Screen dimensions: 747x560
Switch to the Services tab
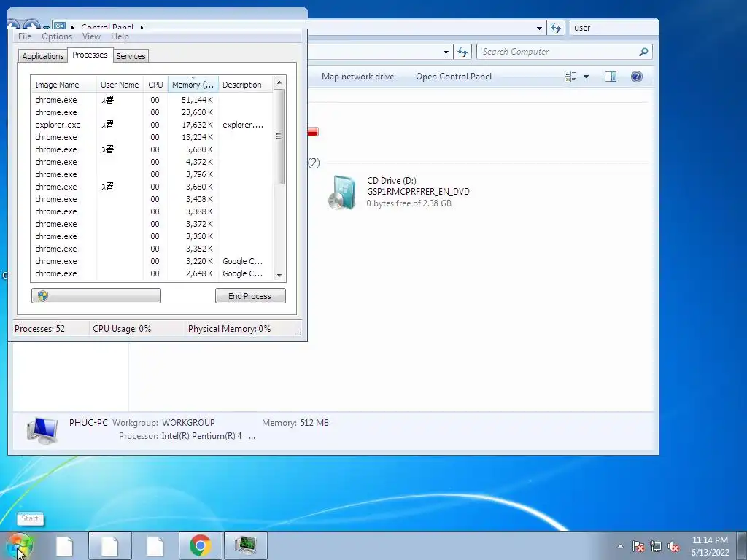[x=131, y=56]
